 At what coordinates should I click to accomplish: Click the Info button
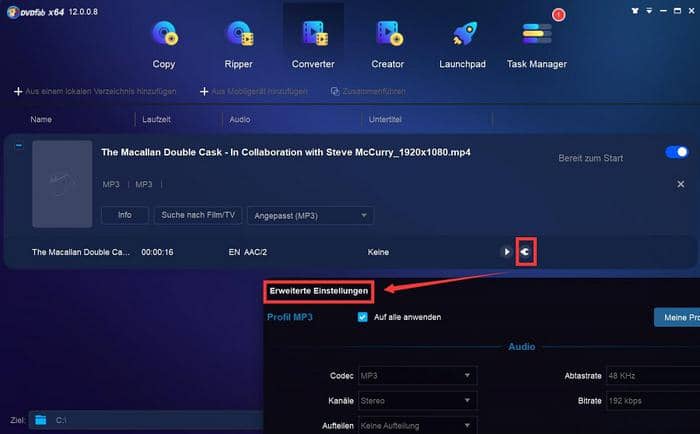(124, 215)
